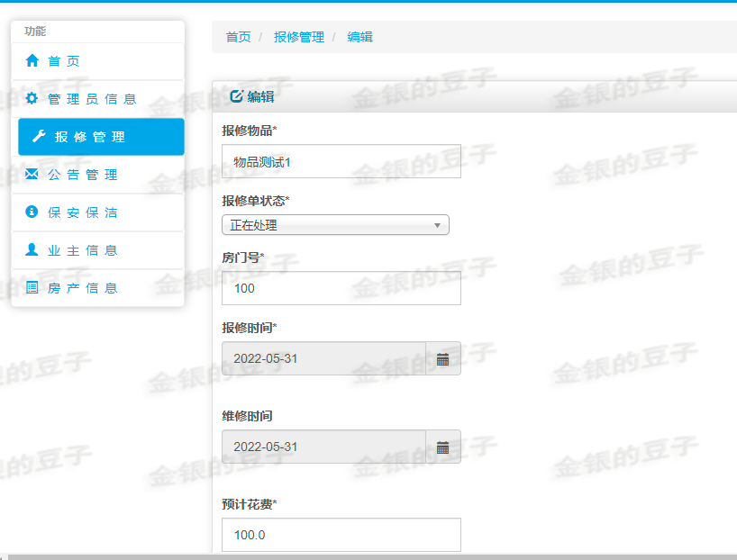
Task: Open the calendar picker for 报修时间
Action: pos(443,357)
